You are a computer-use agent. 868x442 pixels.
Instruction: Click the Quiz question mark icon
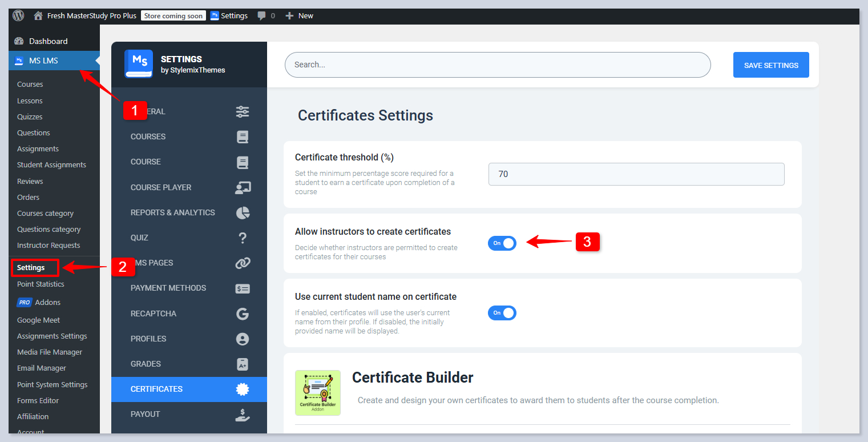(x=243, y=238)
